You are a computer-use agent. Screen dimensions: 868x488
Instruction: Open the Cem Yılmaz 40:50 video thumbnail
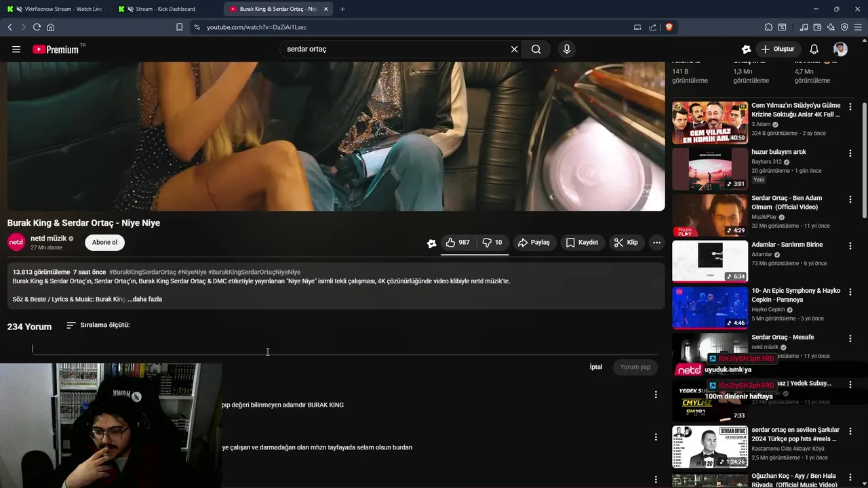click(x=710, y=123)
